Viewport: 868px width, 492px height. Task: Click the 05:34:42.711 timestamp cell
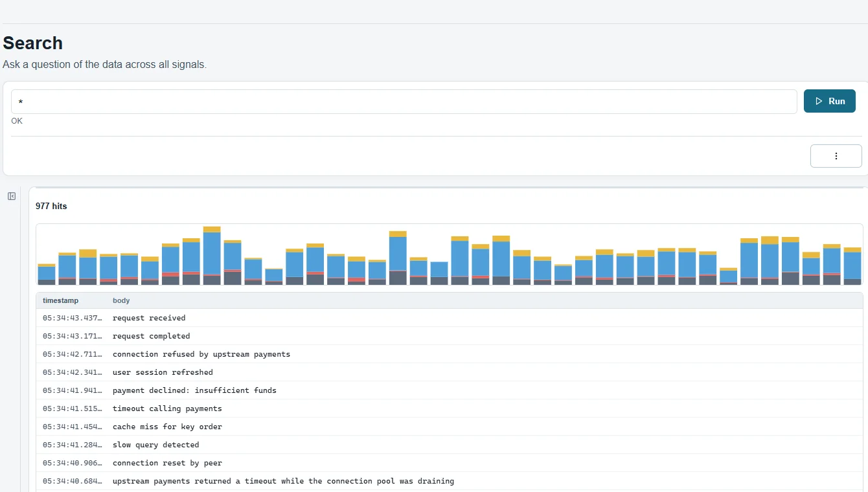coord(73,354)
